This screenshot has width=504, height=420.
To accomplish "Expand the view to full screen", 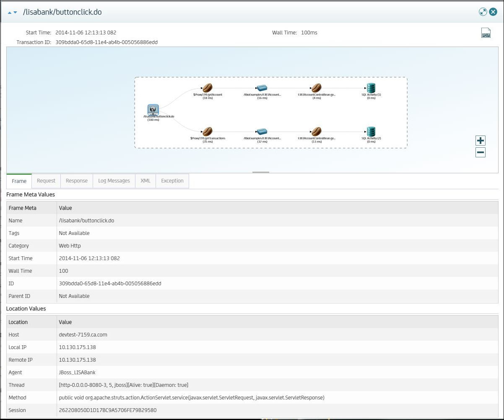I will 483,12.
